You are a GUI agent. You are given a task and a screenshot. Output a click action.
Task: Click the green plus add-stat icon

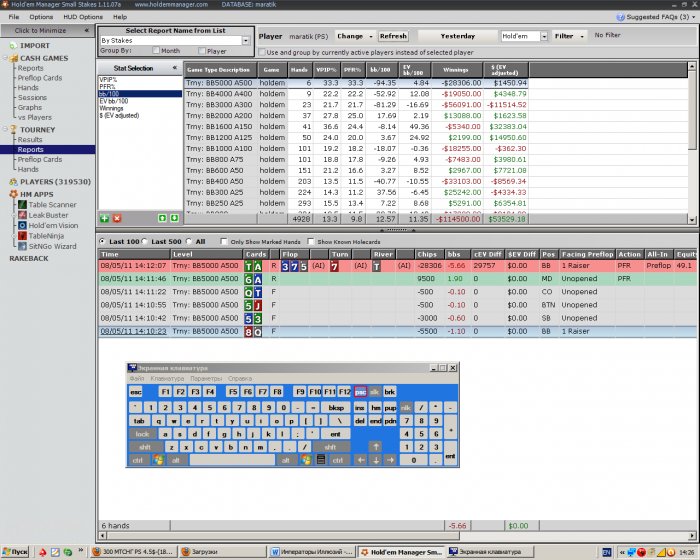pos(105,217)
